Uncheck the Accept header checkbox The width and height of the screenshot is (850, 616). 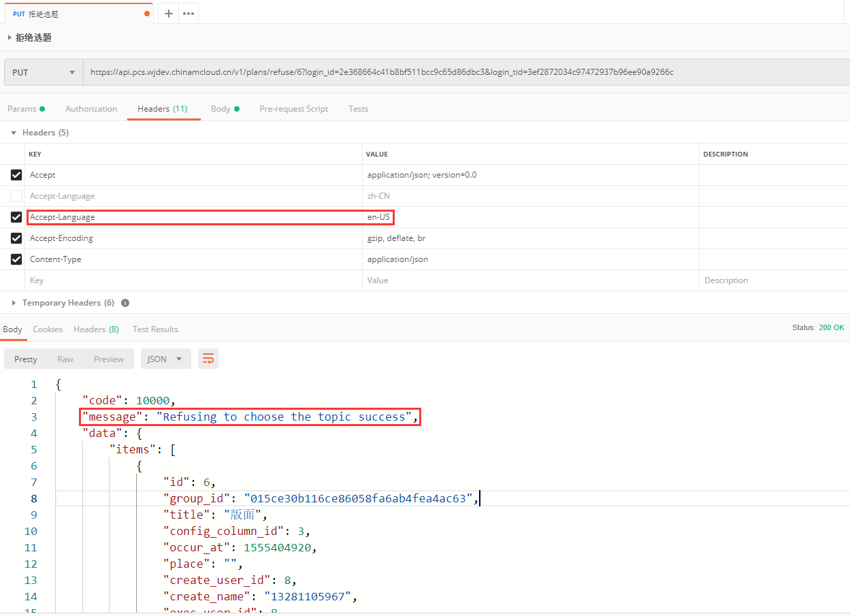(16, 175)
